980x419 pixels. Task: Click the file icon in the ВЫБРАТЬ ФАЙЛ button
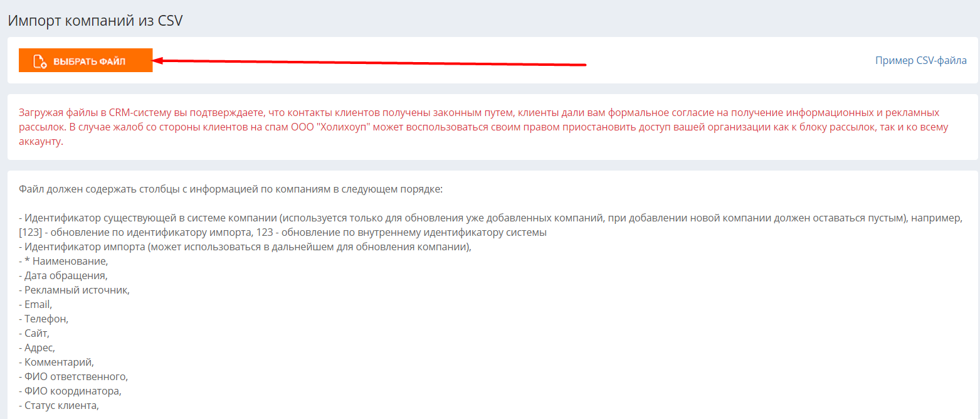(x=40, y=61)
